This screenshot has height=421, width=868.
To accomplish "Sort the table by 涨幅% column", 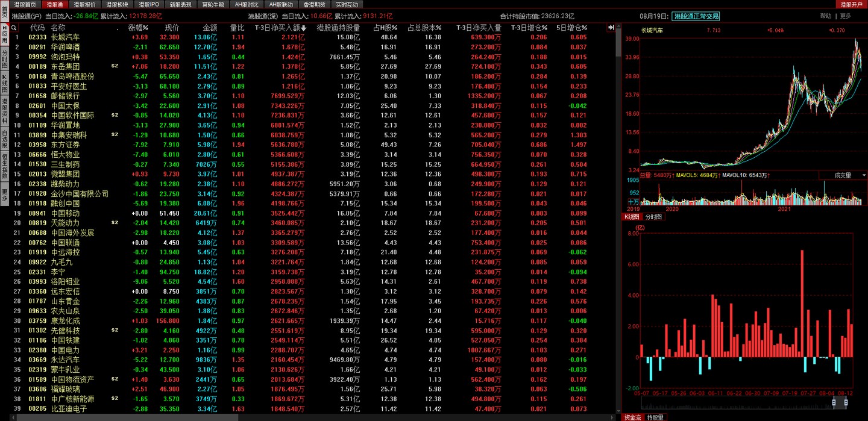I will [x=139, y=28].
